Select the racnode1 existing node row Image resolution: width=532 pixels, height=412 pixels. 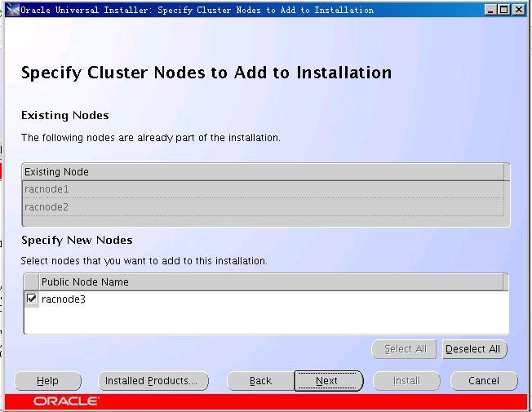[x=264, y=189]
